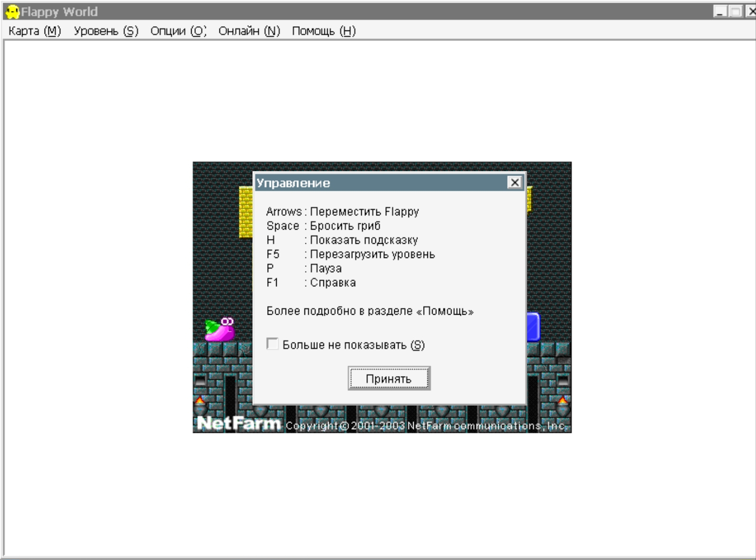Click the "Переместить Flappy" Arrows line

(343, 212)
